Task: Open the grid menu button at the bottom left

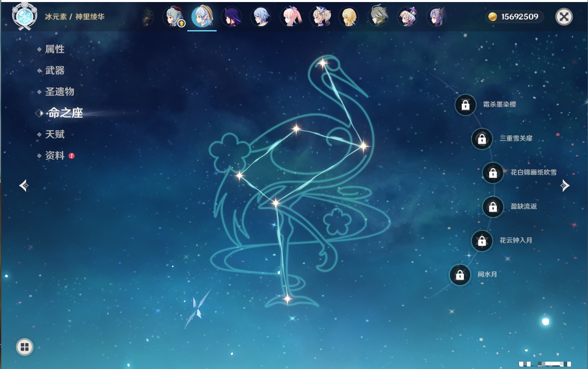Action: pyautogui.click(x=24, y=347)
